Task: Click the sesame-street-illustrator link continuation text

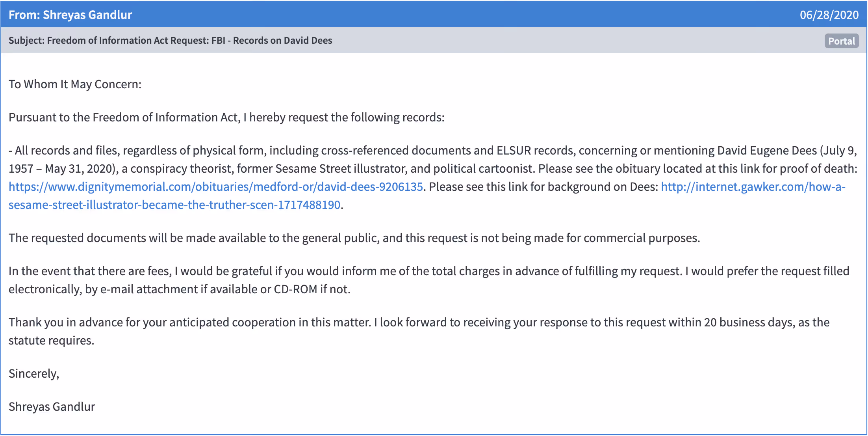Action: 174,205
